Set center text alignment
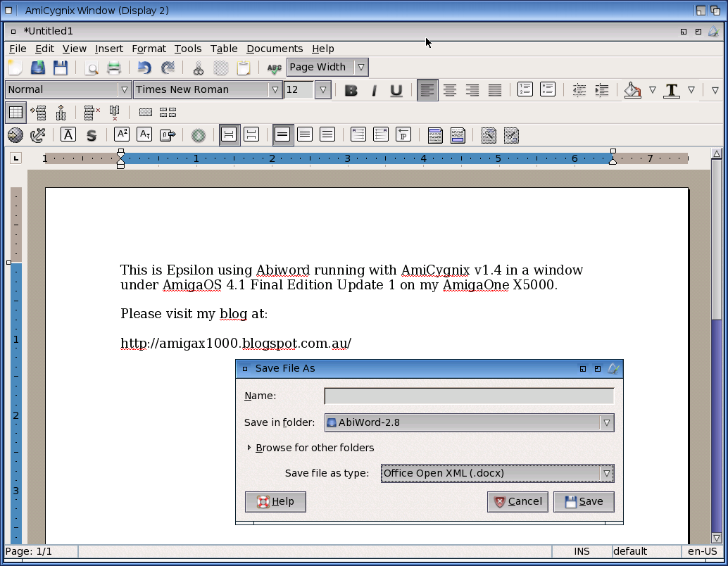Image resolution: width=728 pixels, height=566 pixels. pyautogui.click(x=449, y=89)
